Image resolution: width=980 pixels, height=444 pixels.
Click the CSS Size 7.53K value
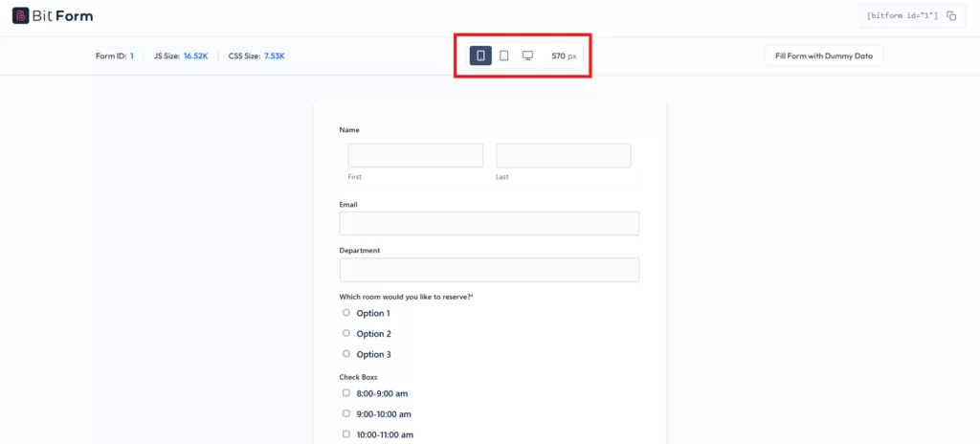(x=275, y=56)
